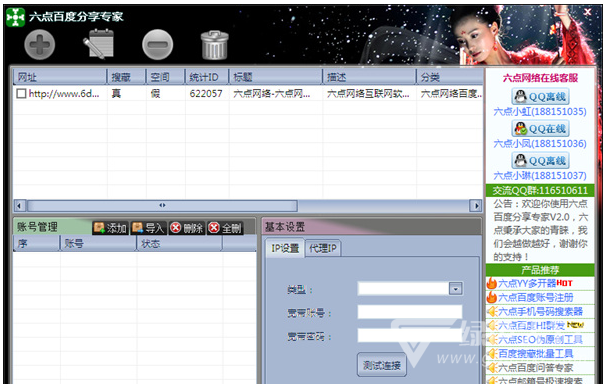Open the notepad edit icon
Screen dimensions: 605x384
point(99,45)
